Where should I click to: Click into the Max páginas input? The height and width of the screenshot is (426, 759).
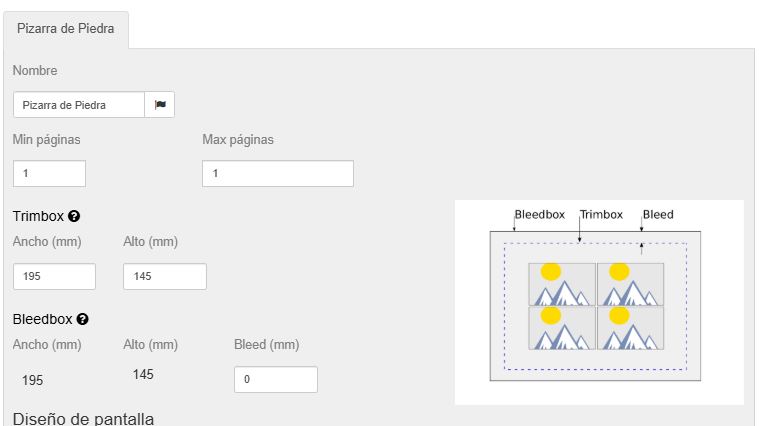277,173
